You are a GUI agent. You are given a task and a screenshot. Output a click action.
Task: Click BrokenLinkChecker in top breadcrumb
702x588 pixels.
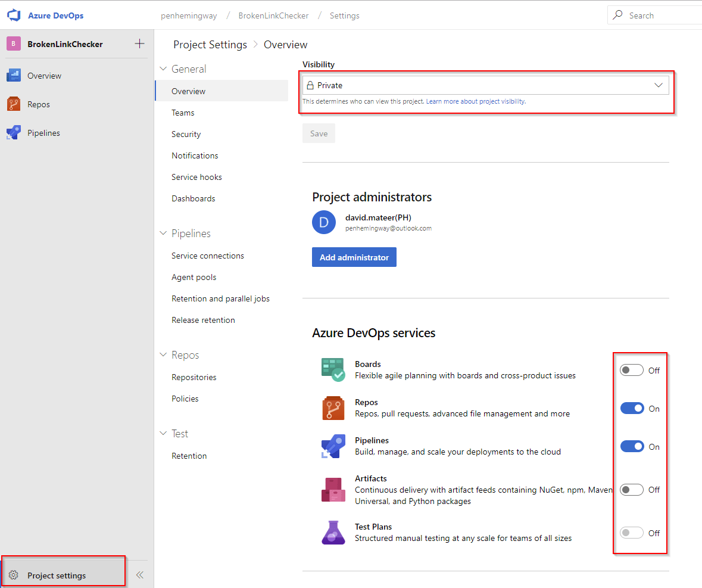click(x=273, y=15)
